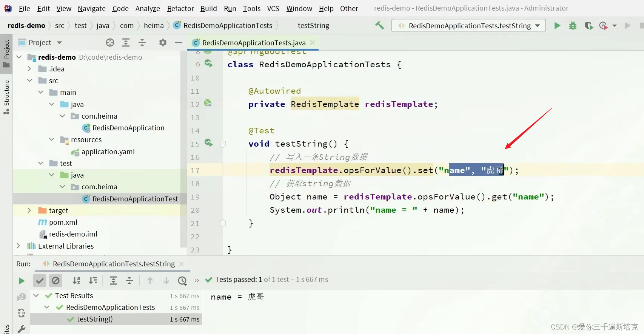The image size is (644, 334).
Task: Open test history clock icon
Action: point(182,280)
